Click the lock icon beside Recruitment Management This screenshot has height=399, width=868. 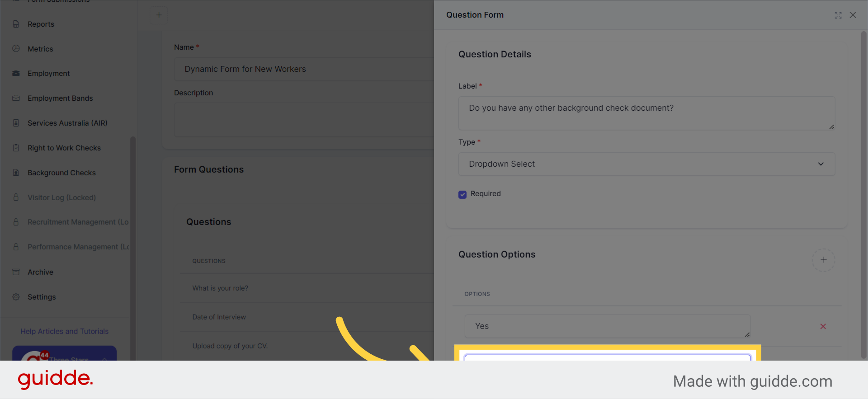(16, 222)
